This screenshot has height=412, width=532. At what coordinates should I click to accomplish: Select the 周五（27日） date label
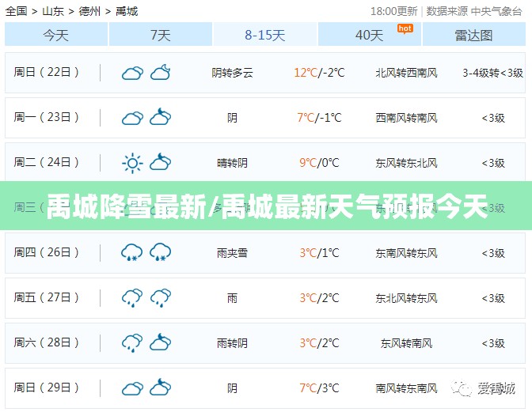46,297
